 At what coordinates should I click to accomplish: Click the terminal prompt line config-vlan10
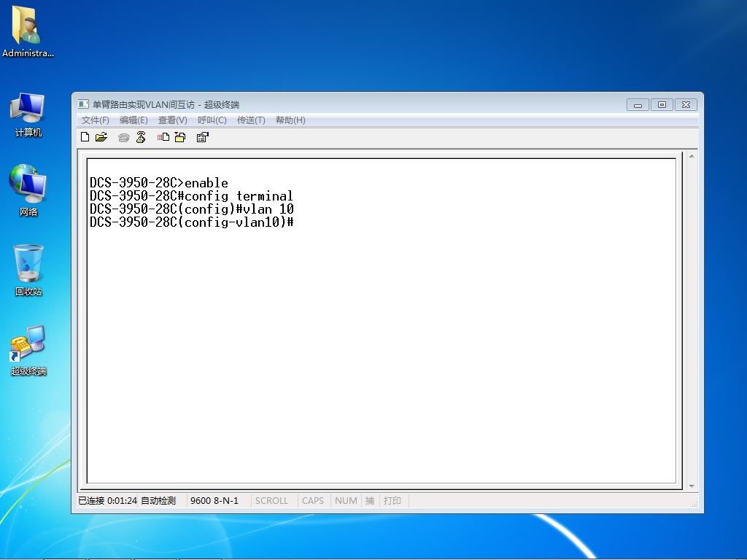pos(192,222)
